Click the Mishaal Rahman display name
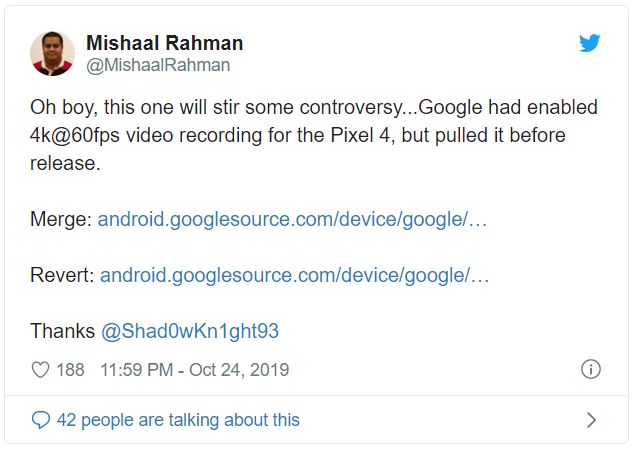 coord(165,43)
